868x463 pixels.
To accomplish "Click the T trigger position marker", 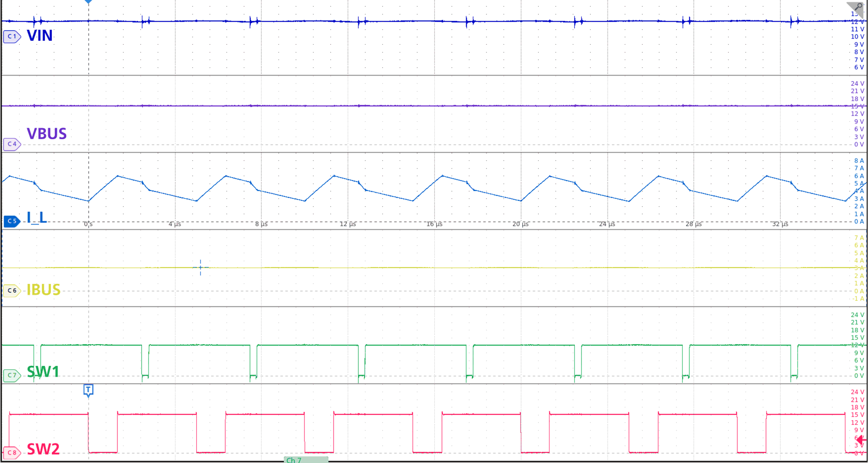I will pyautogui.click(x=88, y=390).
